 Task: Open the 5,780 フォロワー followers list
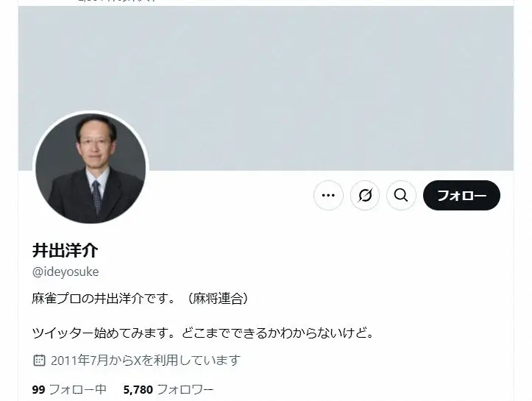coord(169,389)
